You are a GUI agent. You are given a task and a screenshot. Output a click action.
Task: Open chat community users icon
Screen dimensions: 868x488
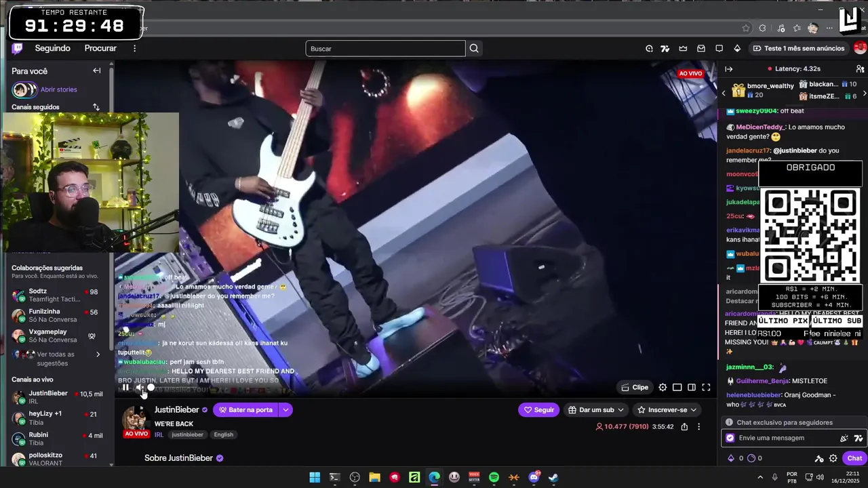[860, 69]
